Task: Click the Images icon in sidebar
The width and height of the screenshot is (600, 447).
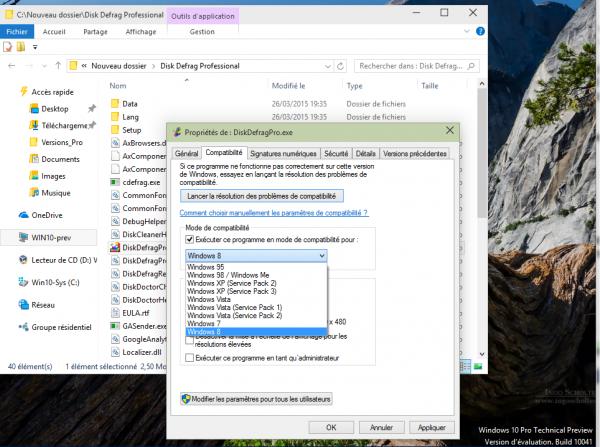Action: pos(34,176)
